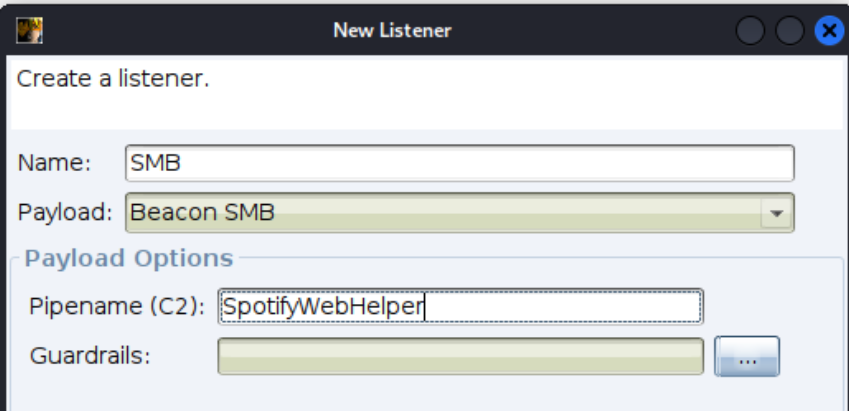Close the New Listener dialog
This screenshot has width=849, height=411.
point(829,31)
